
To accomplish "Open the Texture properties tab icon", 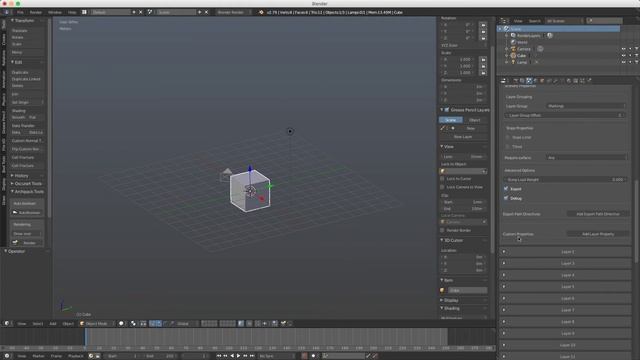I will point(576,81).
